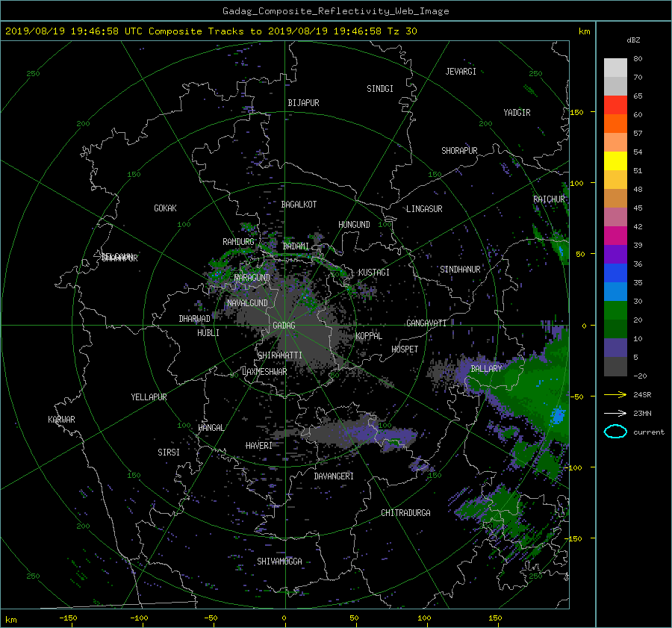Image resolution: width=672 pixels, height=628 pixels.
Task: Select the yellow 54 dBZ legend swatch
Action: tap(615, 161)
